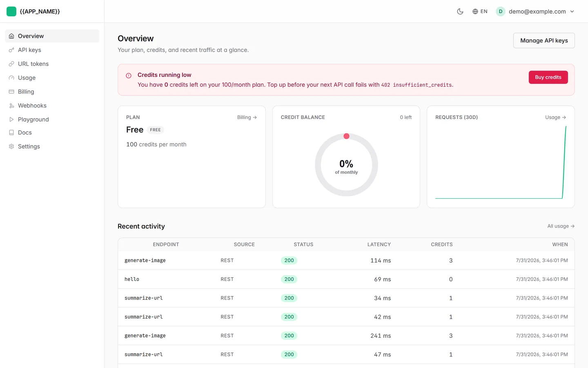The width and height of the screenshot is (588, 368).
Task: Click the 'Credits running low' heading
Action: pyautogui.click(x=164, y=75)
